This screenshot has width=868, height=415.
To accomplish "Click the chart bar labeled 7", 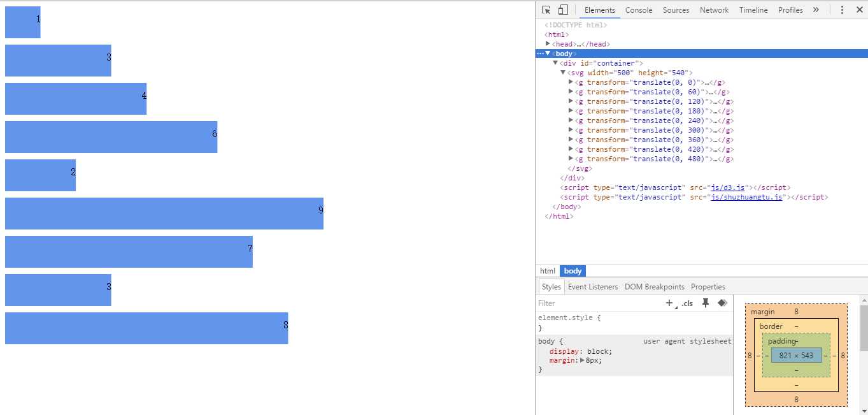I will tap(129, 252).
